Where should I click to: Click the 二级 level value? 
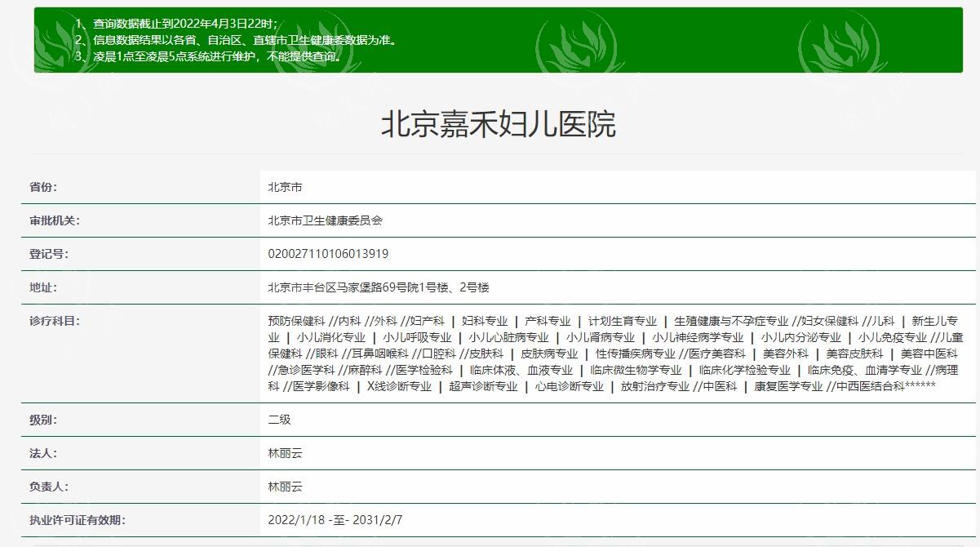click(279, 420)
